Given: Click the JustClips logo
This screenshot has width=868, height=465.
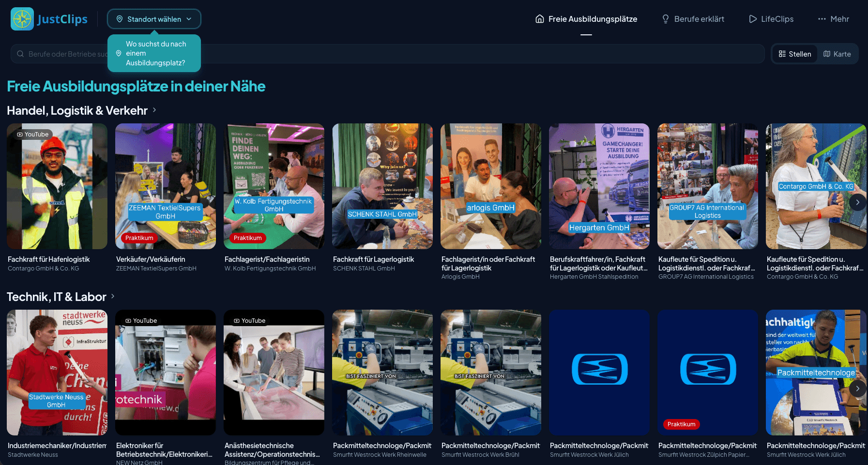Looking at the screenshot, I should 49,19.
